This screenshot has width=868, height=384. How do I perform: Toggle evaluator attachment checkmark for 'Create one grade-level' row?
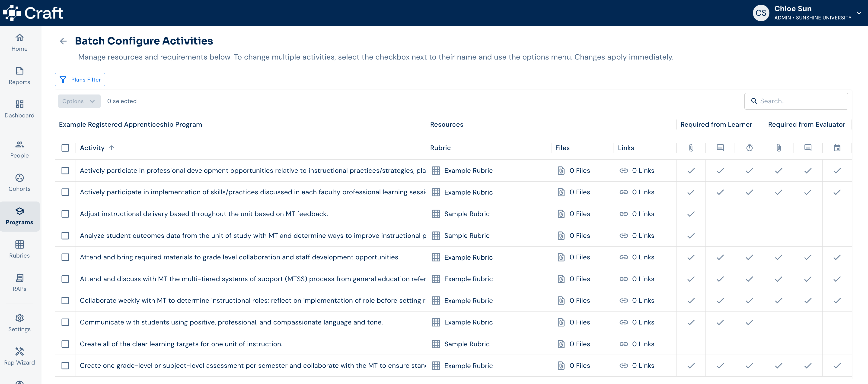point(779,365)
